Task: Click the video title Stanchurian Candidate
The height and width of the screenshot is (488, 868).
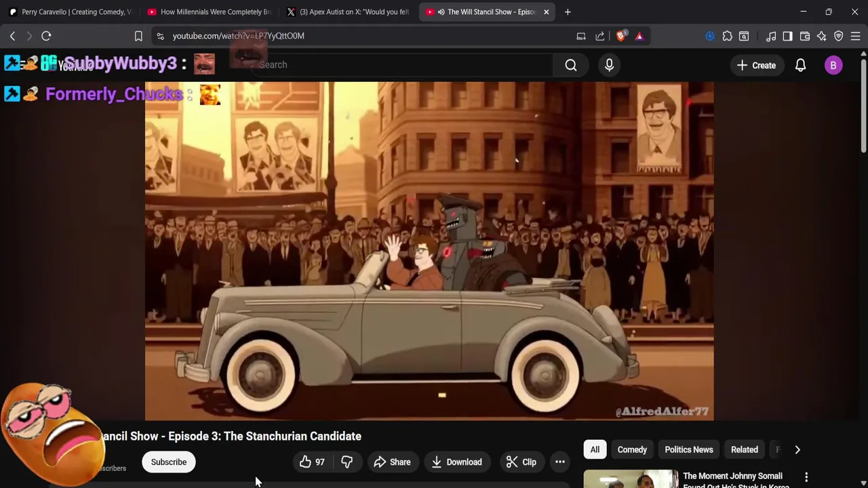Action: click(231, 436)
